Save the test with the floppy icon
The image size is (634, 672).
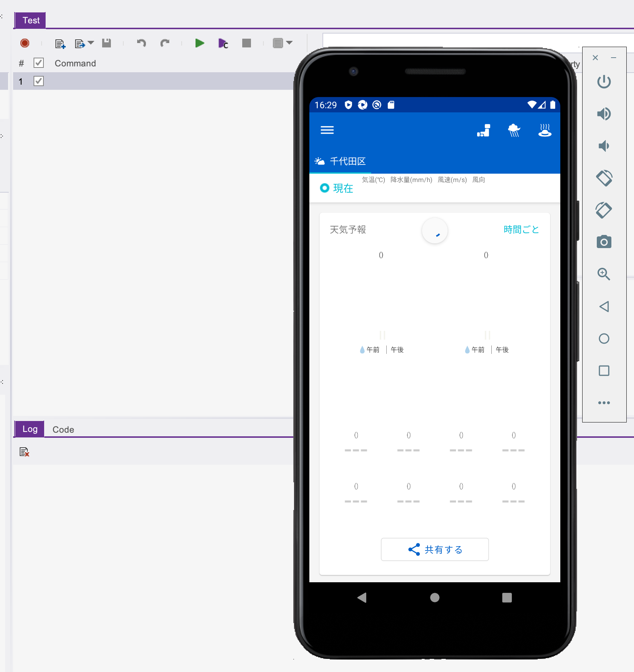(107, 43)
